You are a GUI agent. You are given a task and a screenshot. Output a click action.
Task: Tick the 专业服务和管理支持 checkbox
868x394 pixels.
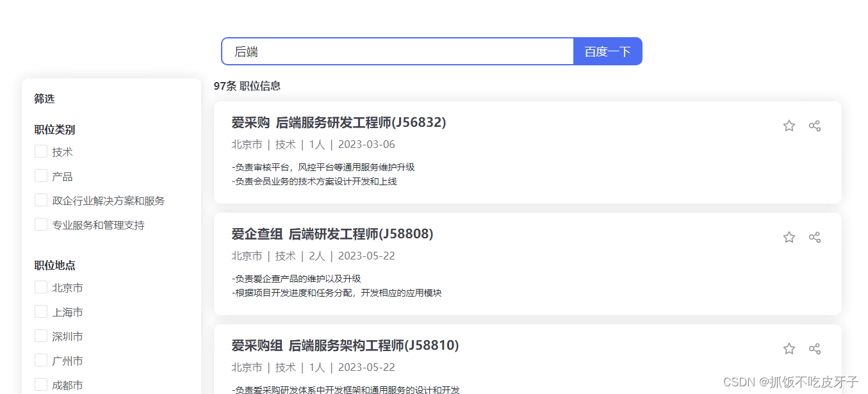click(41, 224)
